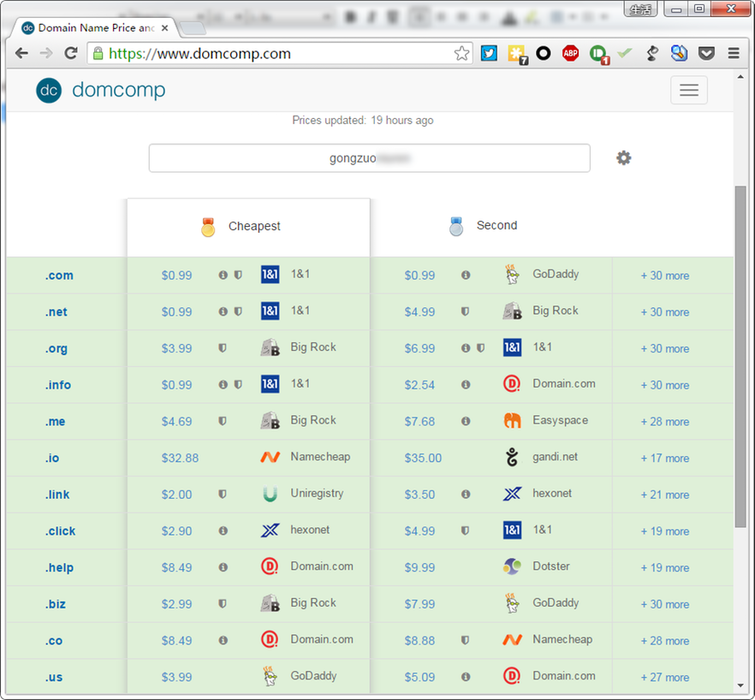Viewport: 755px width, 700px height.
Task: Open the .org domain link
Action: 56,348
